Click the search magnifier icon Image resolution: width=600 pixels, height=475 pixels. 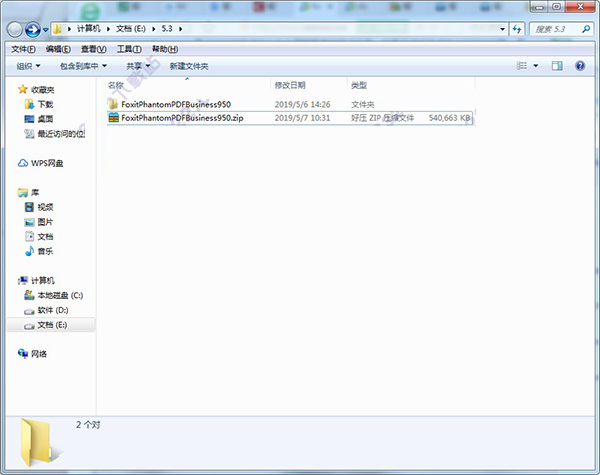tap(586, 29)
